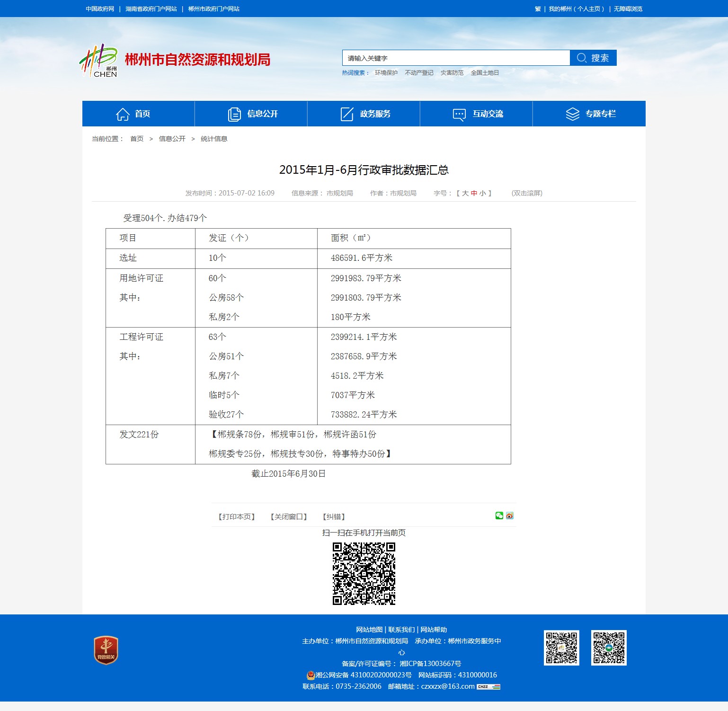Share page via WeChat icon
728x711 pixels.
tap(499, 515)
